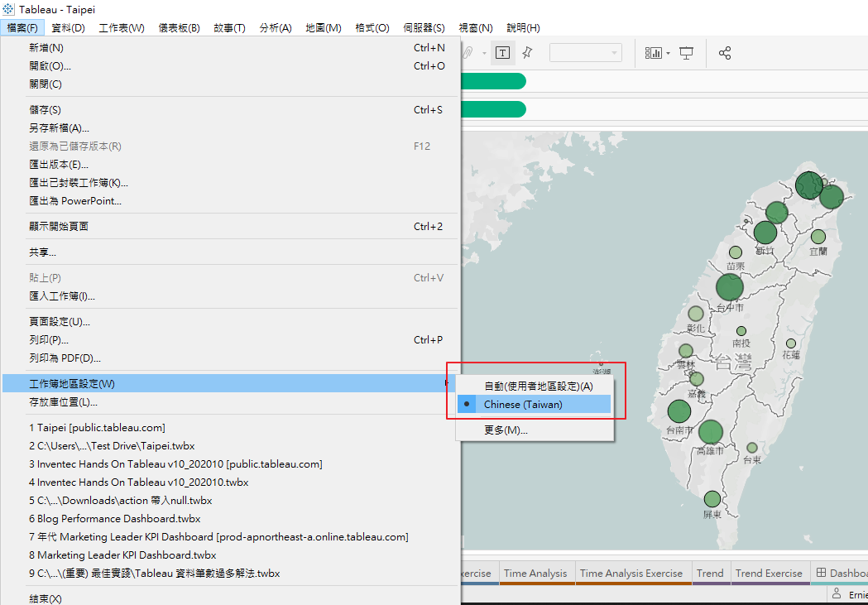Expand the Show Me dropdown arrow
Image resolution: width=868 pixels, height=605 pixels.
point(668,54)
